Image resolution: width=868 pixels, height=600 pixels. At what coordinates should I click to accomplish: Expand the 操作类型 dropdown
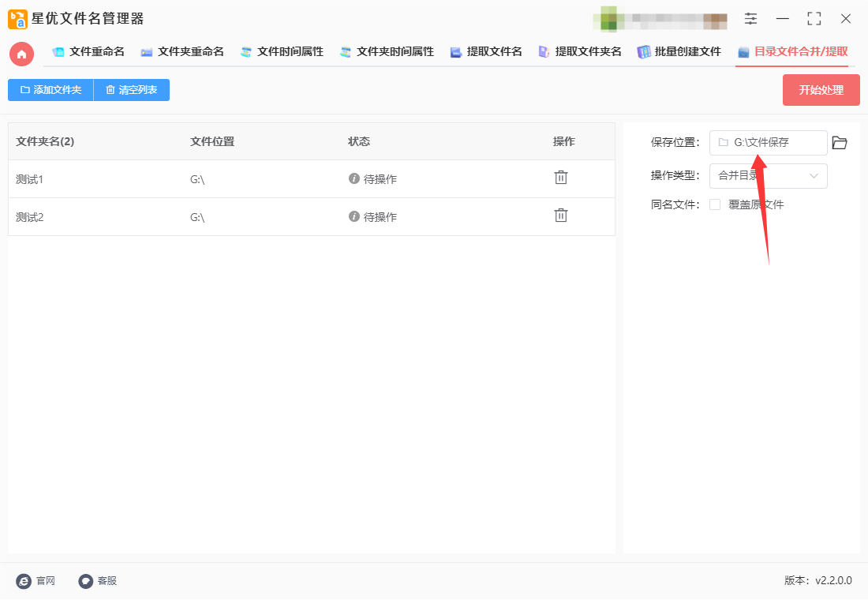coord(769,175)
